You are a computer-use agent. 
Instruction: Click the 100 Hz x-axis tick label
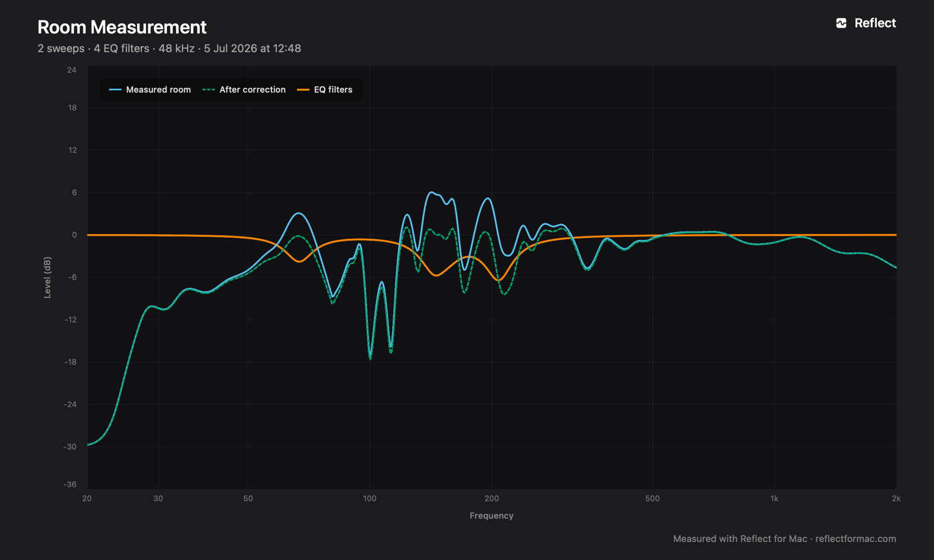[x=370, y=498]
